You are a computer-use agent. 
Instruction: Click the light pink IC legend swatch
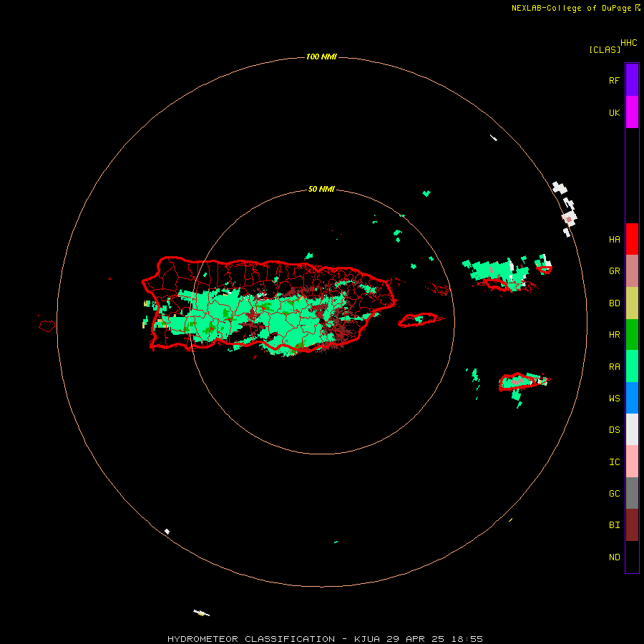coord(632,462)
